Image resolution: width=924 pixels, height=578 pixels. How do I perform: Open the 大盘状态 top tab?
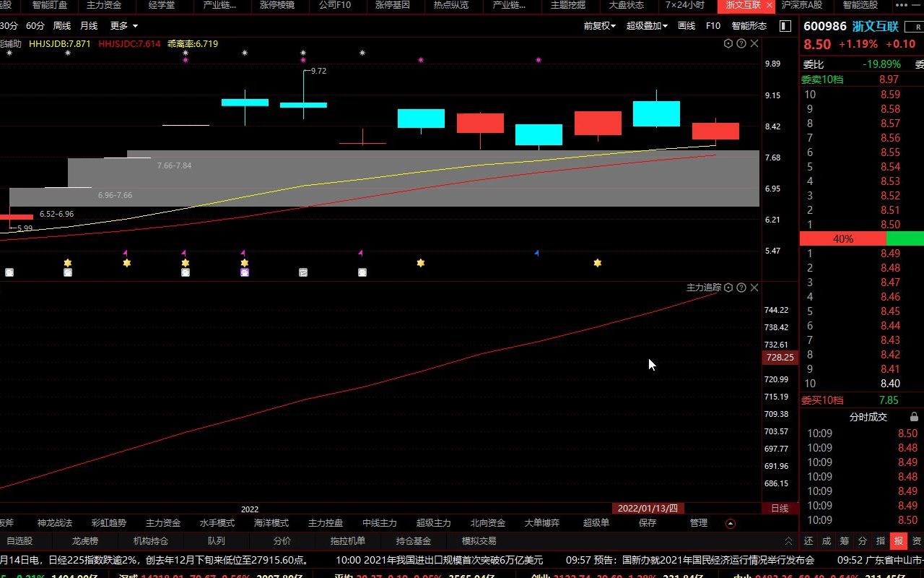[x=626, y=5]
